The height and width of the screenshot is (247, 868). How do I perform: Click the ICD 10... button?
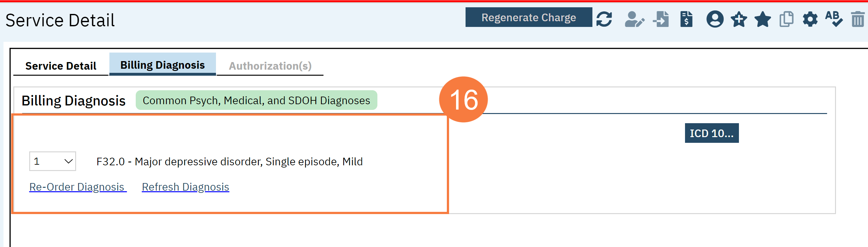[x=711, y=133]
